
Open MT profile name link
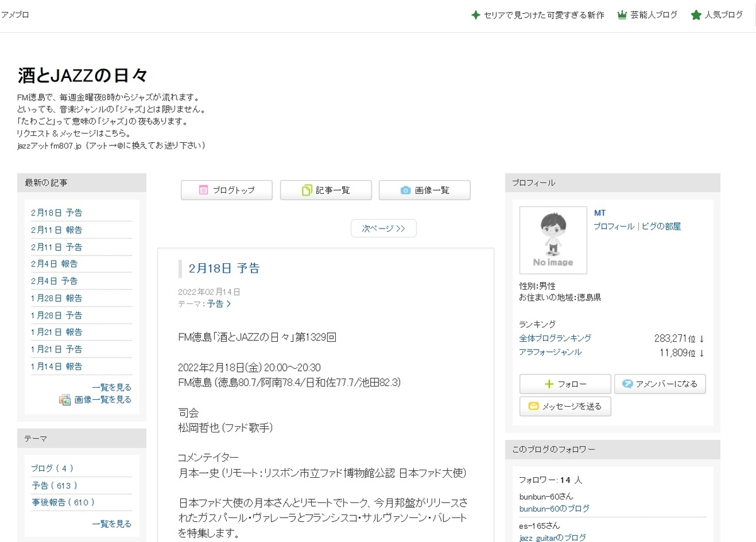point(599,213)
